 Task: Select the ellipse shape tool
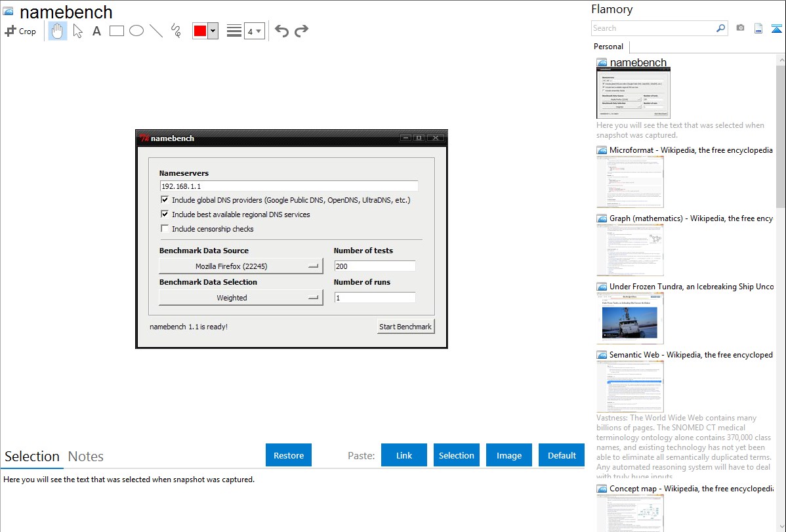136,31
